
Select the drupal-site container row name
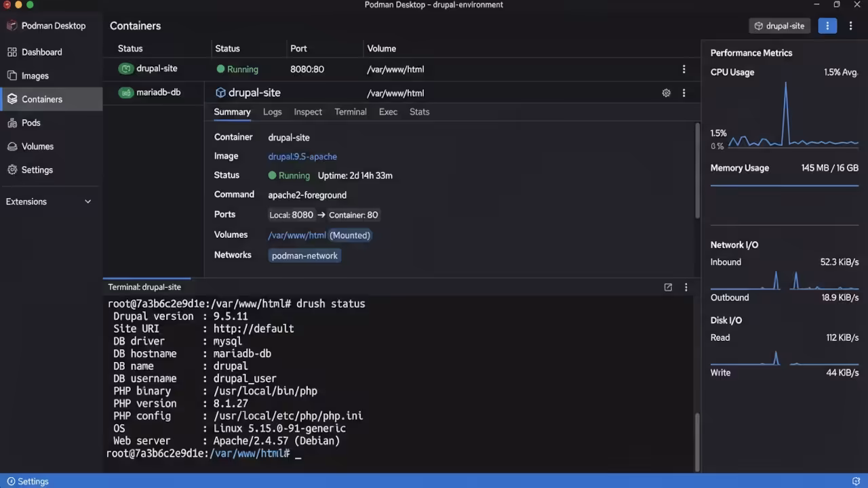click(157, 68)
